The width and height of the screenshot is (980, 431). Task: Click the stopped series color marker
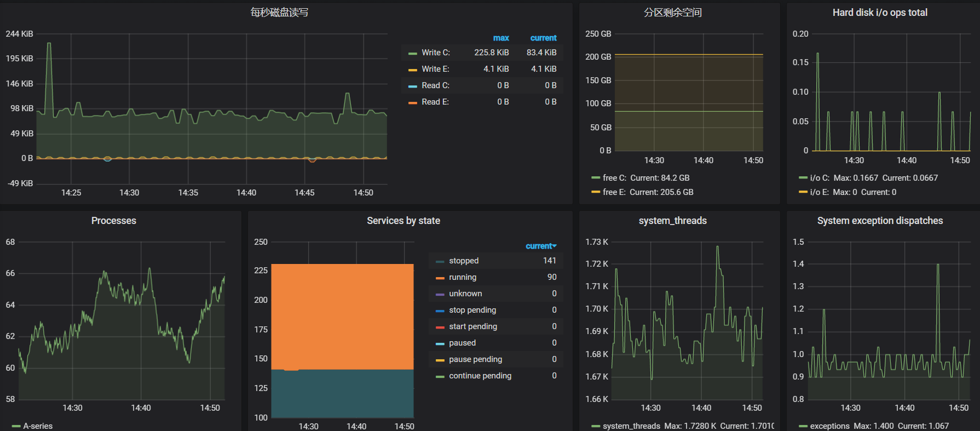pos(440,261)
